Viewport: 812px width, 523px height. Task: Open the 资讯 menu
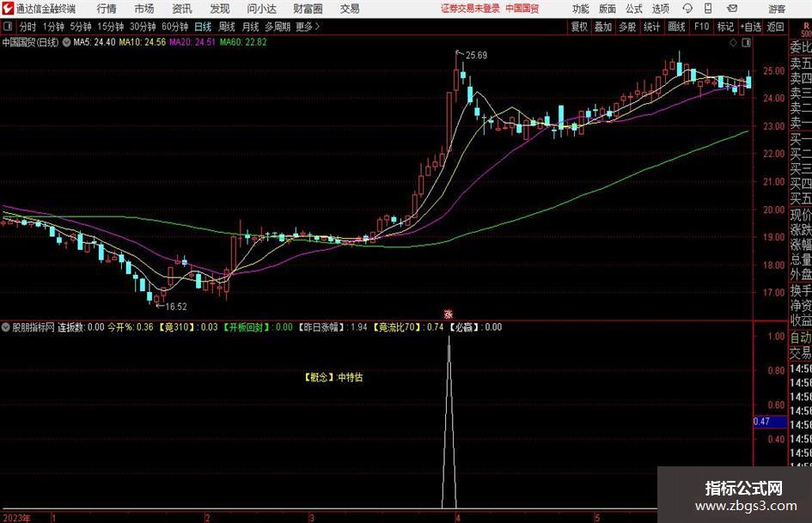point(182,9)
